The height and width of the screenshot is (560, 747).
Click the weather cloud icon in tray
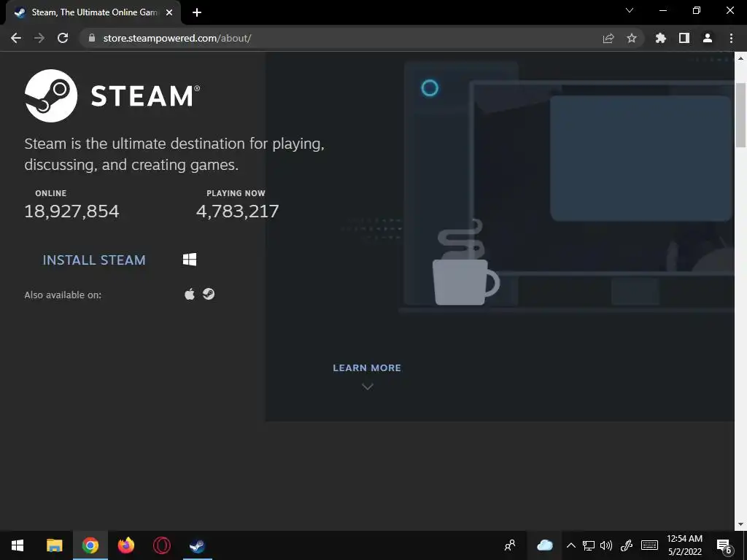[x=544, y=545]
